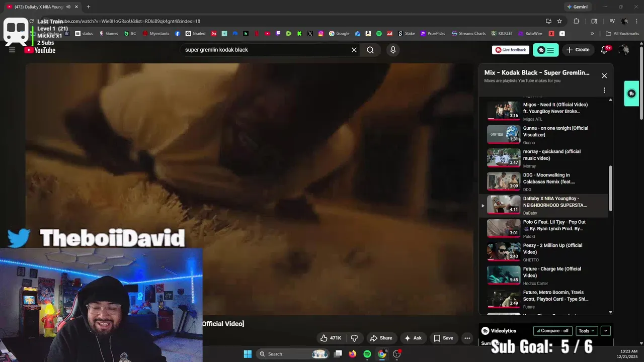This screenshot has width=644, height=362.
Task: Open the Grailed bookmark
Action: click(195, 34)
